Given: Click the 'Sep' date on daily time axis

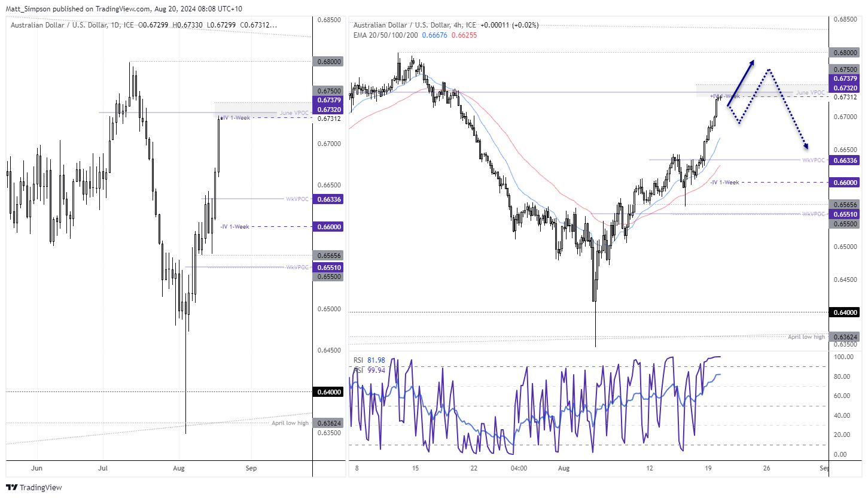Looking at the screenshot, I should (x=251, y=468).
